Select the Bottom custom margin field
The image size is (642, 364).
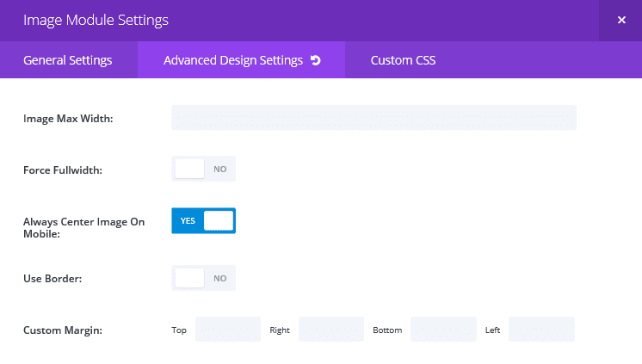pyautogui.click(x=444, y=330)
